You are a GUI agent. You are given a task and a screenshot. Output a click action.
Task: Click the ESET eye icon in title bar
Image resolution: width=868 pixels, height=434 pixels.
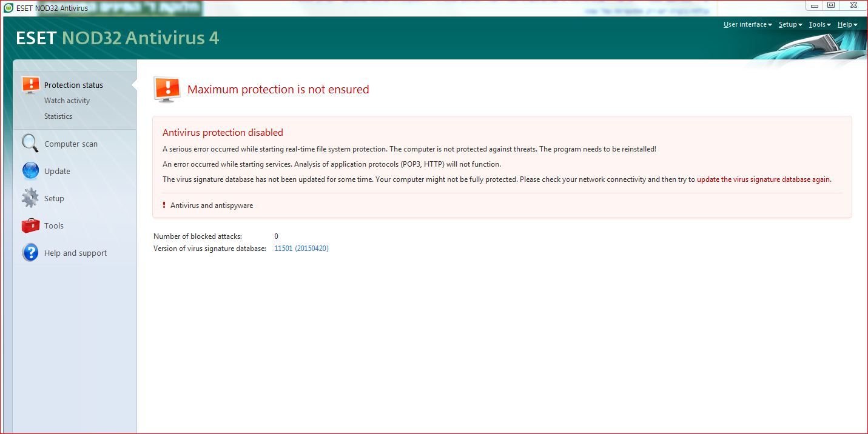8,8
